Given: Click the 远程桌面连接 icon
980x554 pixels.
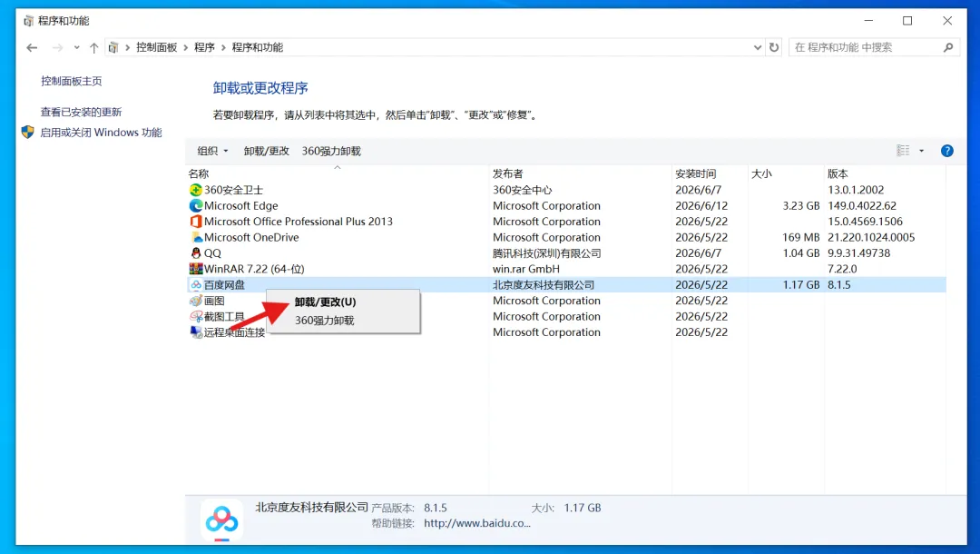Looking at the screenshot, I should pos(196,332).
